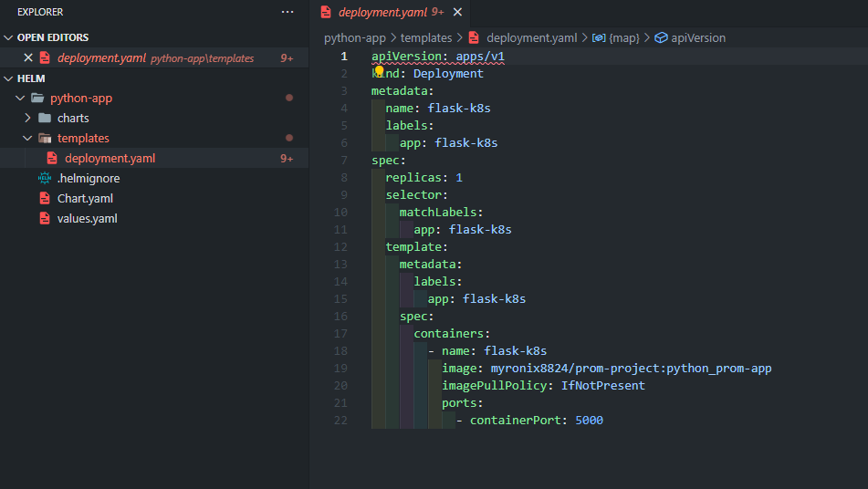Click the {map} symbol icon in breadcrumbs
This screenshot has height=489, width=868.
tap(599, 38)
